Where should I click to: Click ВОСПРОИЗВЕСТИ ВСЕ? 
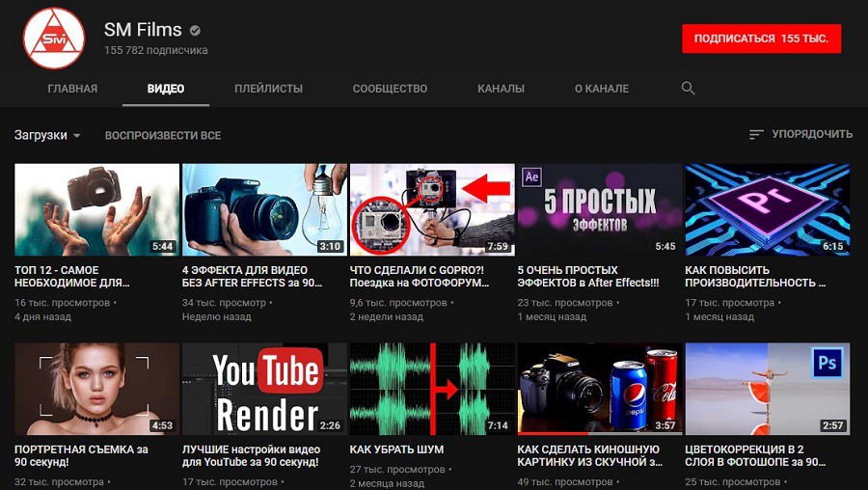[x=163, y=136]
